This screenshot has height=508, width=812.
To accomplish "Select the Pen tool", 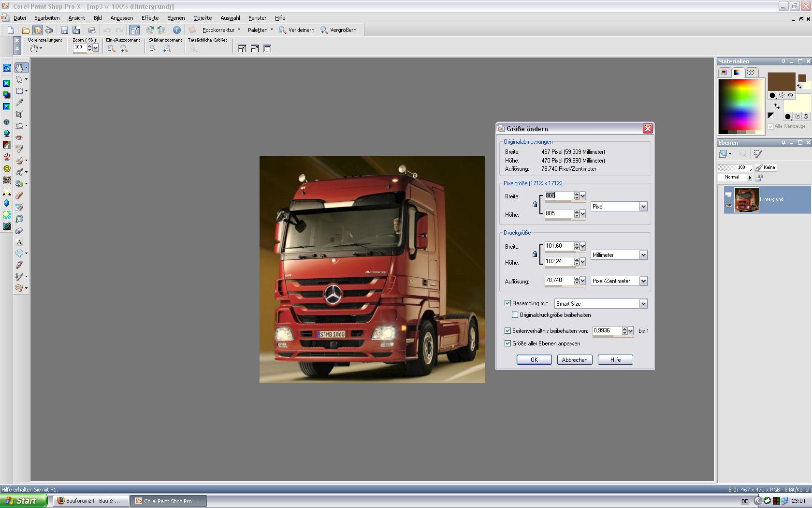I will pos(19,265).
